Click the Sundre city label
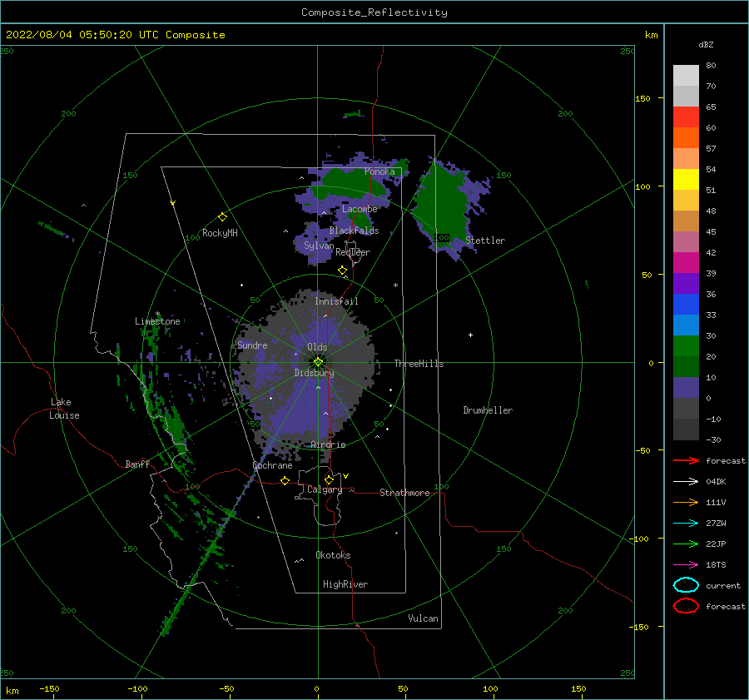The image size is (749, 700). tap(252, 345)
